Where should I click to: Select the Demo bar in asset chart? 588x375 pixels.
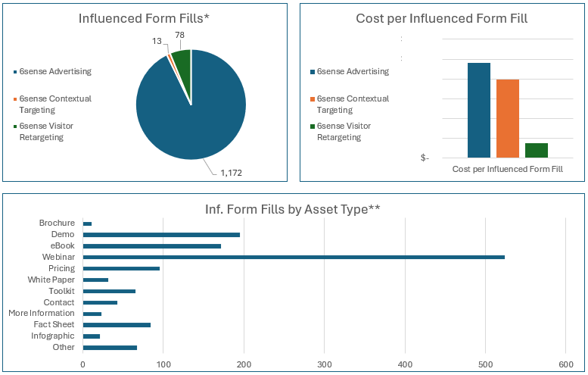point(162,235)
